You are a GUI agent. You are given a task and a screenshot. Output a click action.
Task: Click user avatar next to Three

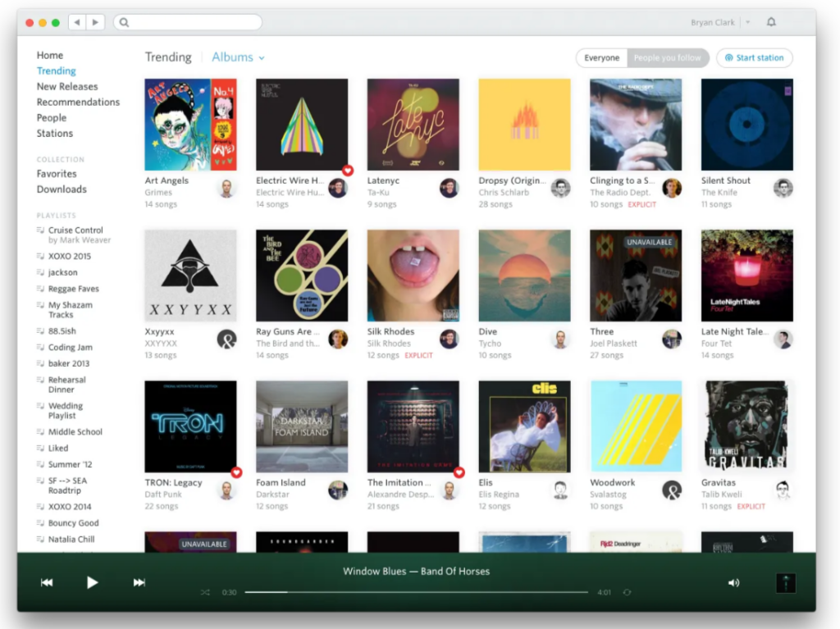tap(672, 340)
